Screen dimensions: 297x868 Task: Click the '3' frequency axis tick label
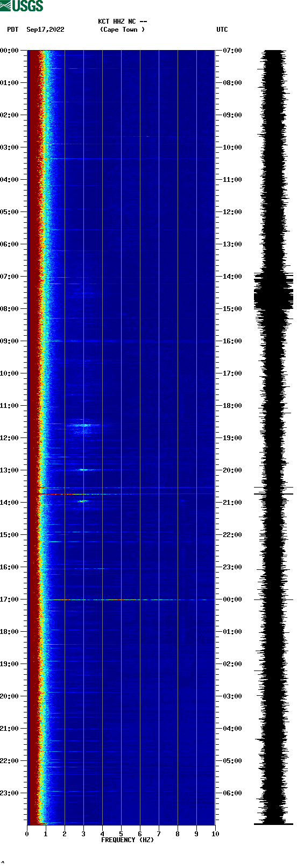pos(83,834)
